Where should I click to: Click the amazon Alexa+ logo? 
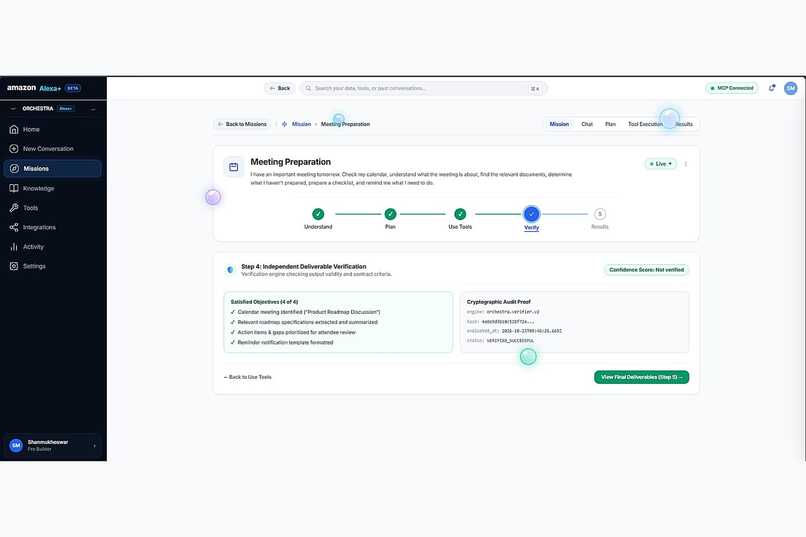(x=34, y=88)
